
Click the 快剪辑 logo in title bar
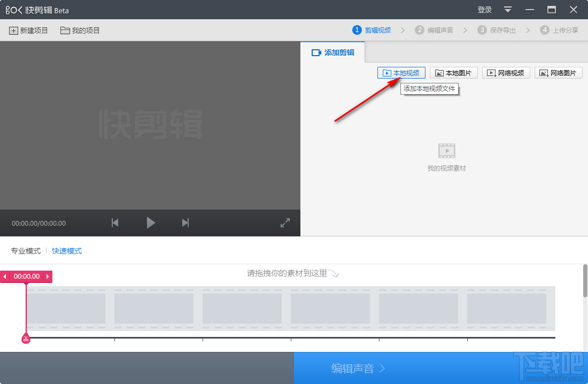click(37, 10)
